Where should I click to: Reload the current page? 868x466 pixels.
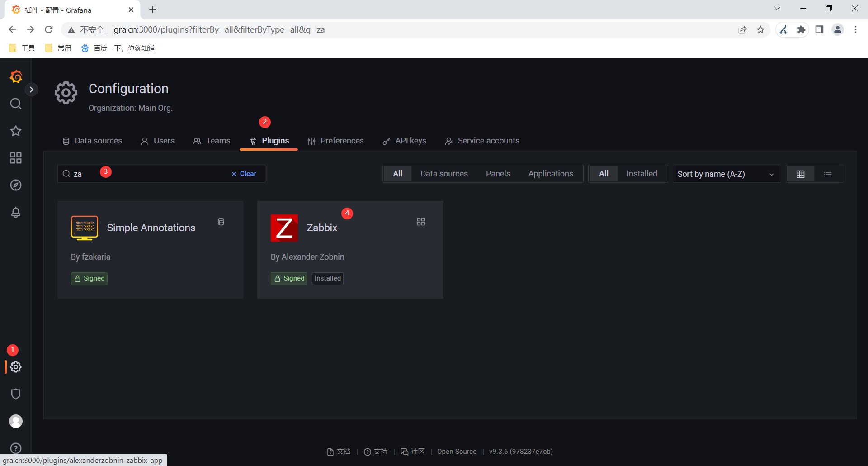[49, 29]
